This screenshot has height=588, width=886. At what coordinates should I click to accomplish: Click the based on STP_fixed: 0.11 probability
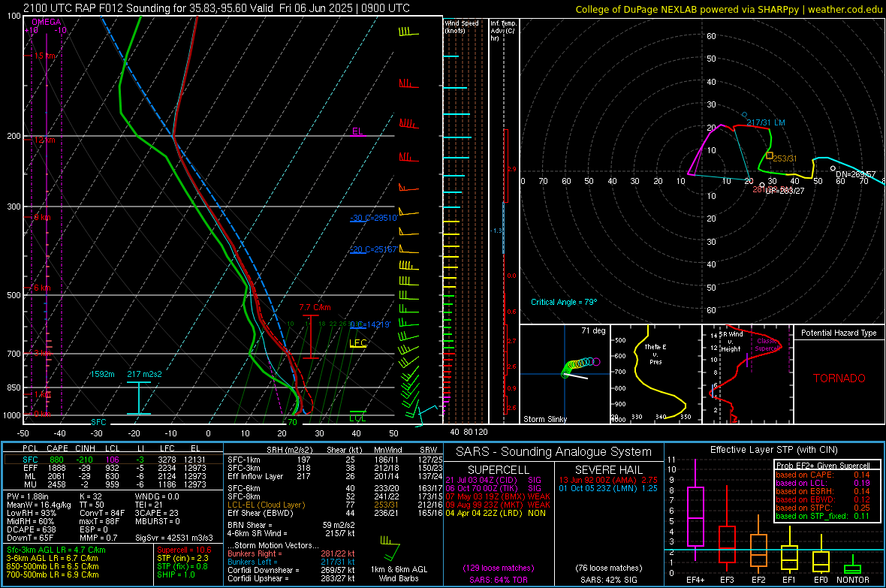point(822,516)
